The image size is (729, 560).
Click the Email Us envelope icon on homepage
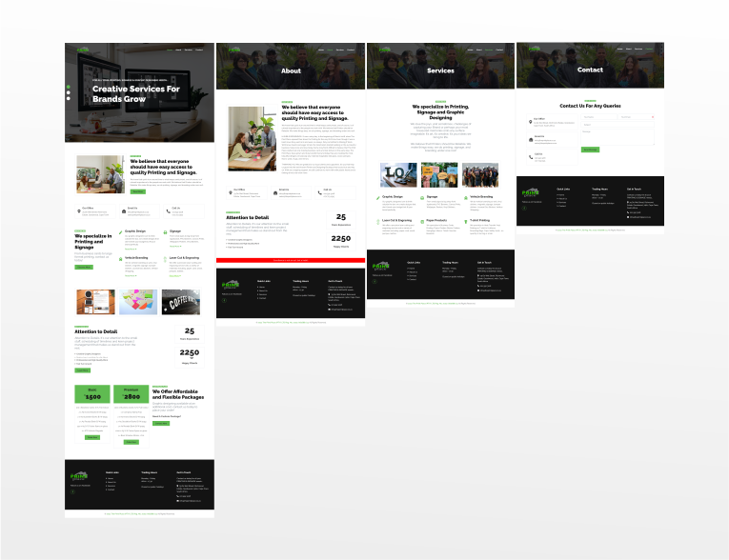tap(123, 210)
